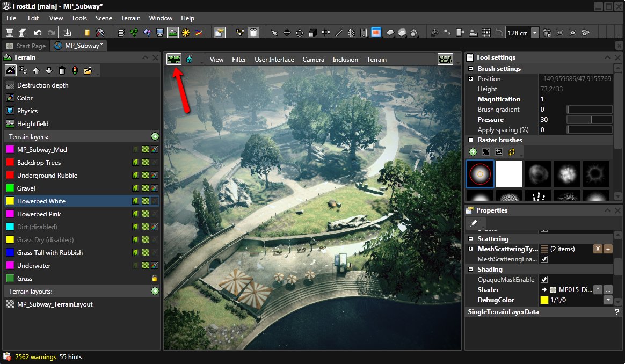625x364 pixels.
Task: Add a new terrain layer
Action: click(155, 137)
